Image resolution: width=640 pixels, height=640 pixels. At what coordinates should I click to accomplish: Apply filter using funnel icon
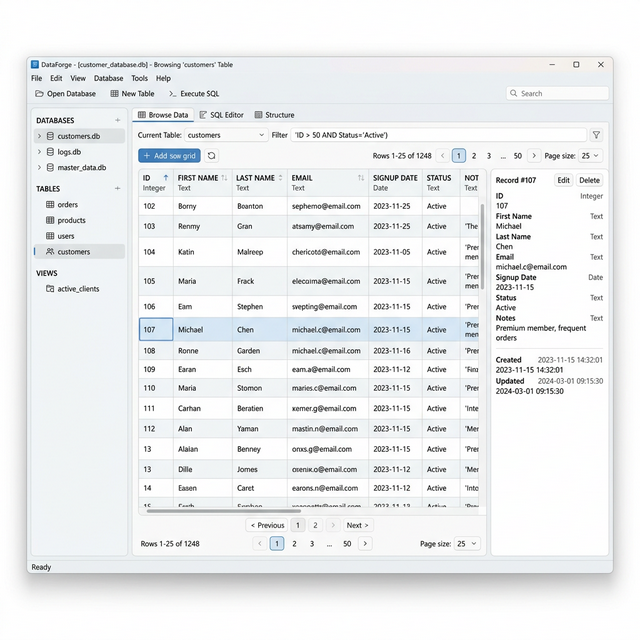coord(596,135)
